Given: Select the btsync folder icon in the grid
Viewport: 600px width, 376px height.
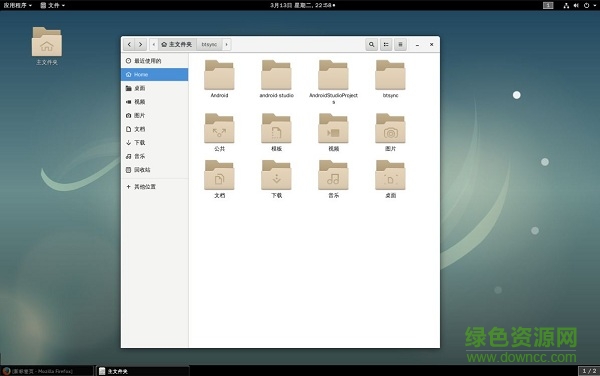Looking at the screenshot, I should pos(390,75).
